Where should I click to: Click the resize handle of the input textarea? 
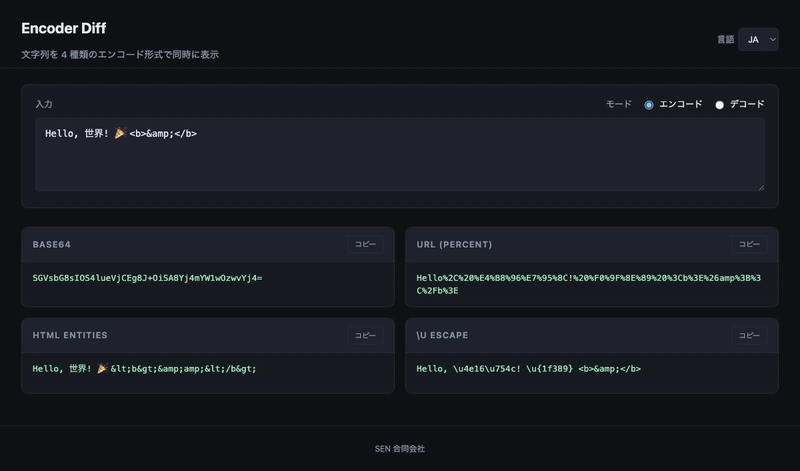761,187
